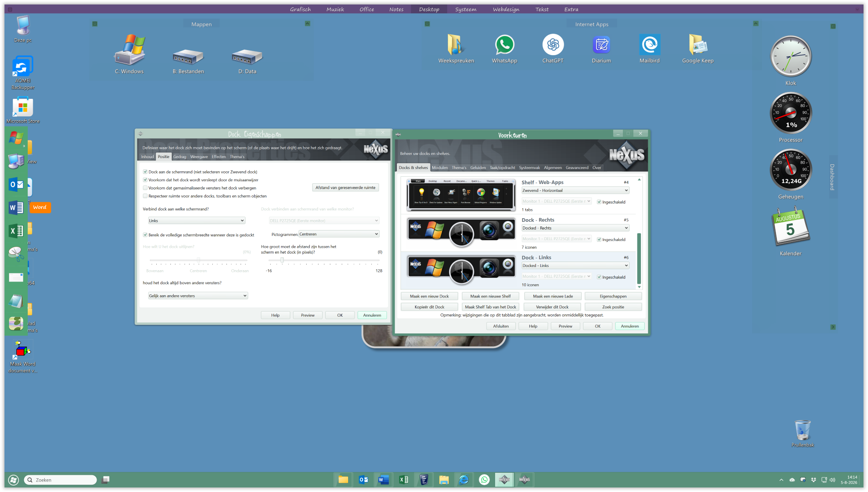Image resolution: width=868 pixels, height=492 pixels.
Task: Open the Pictogrammen 'Centreren' dropdown
Action: pos(339,234)
